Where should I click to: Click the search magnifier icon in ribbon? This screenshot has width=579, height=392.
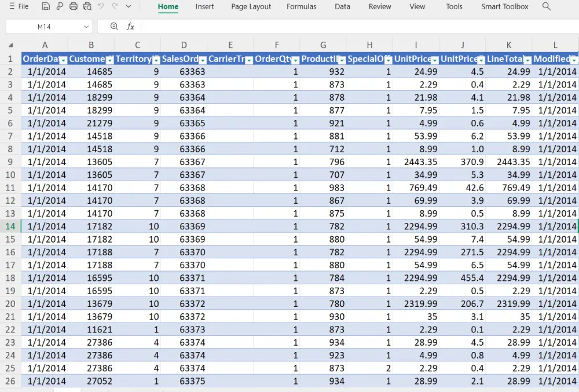[x=546, y=6]
